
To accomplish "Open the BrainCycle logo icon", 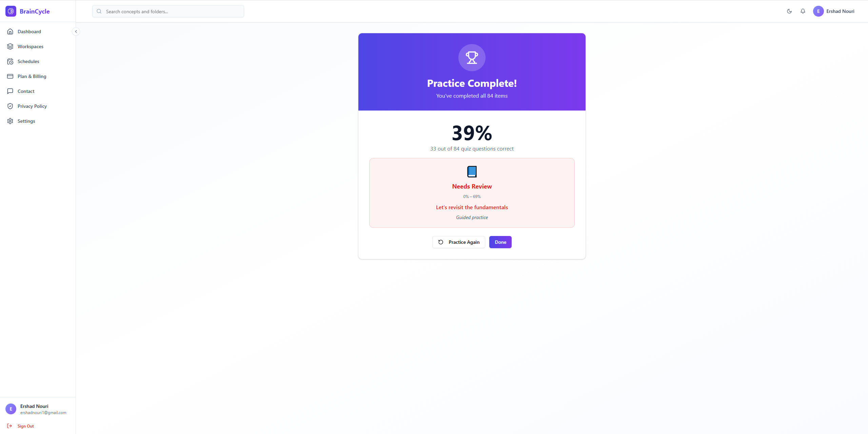I will click(x=11, y=11).
